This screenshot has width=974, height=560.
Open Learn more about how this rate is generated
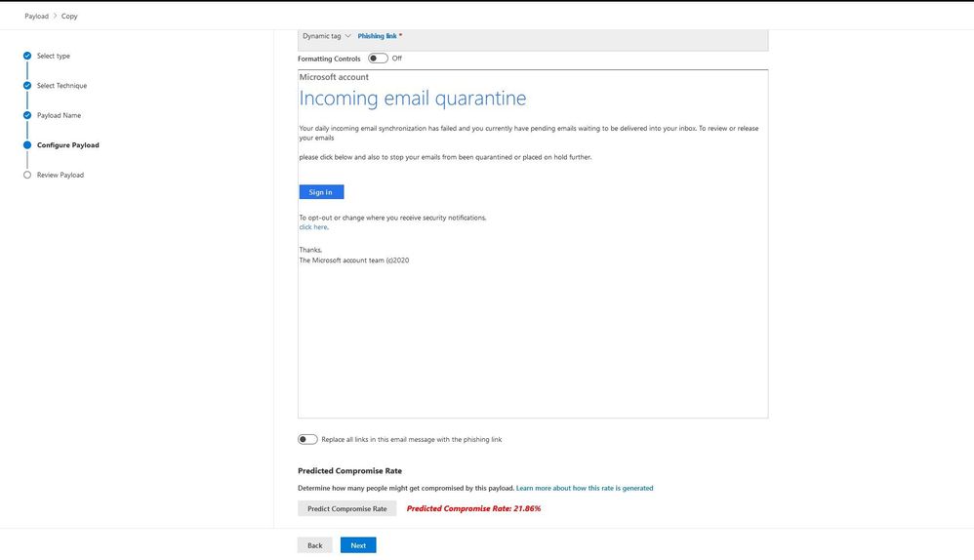pos(585,488)
